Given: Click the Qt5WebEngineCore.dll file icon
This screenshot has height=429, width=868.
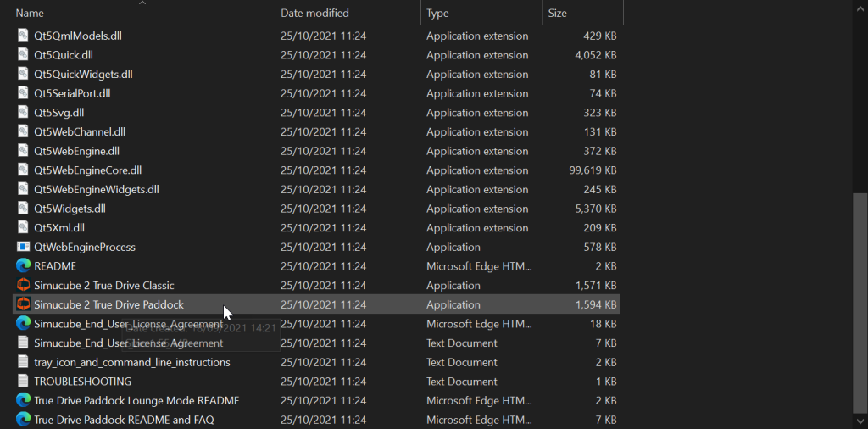Looking at the screenshot, I should 23,170.
